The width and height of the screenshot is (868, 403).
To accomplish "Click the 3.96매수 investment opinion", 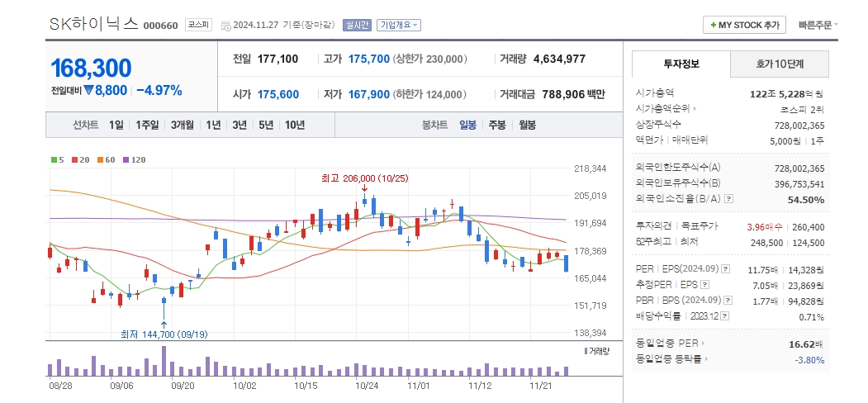I will pos(765,226).
